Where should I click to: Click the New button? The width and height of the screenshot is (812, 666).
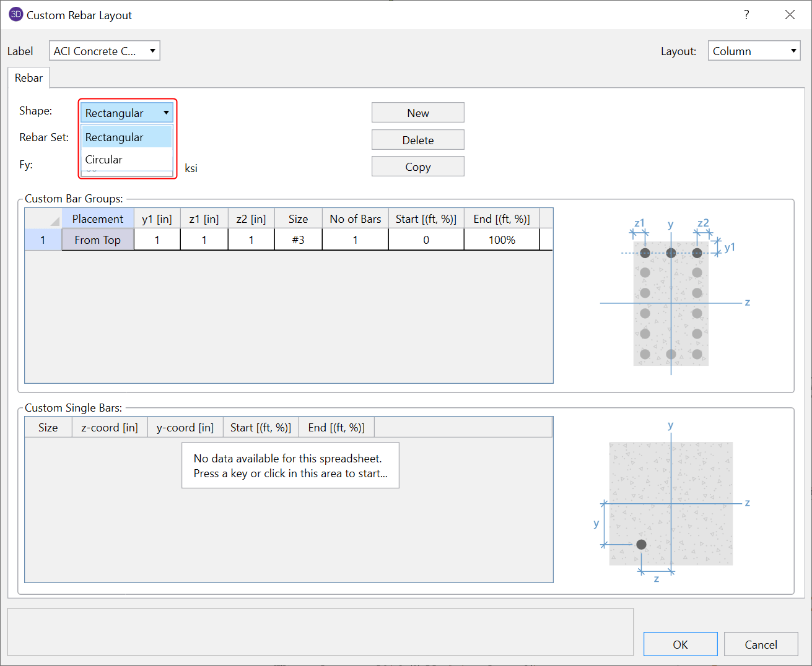417,113
